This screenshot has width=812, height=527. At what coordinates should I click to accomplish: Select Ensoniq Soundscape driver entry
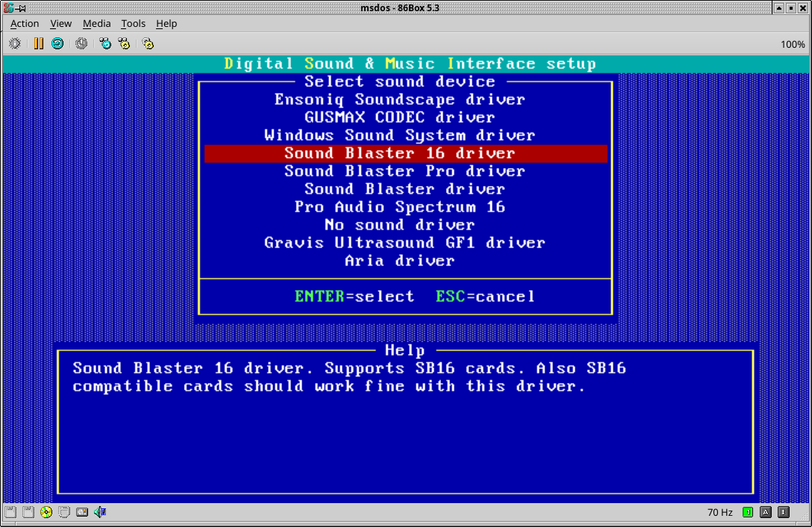(400, 99)
